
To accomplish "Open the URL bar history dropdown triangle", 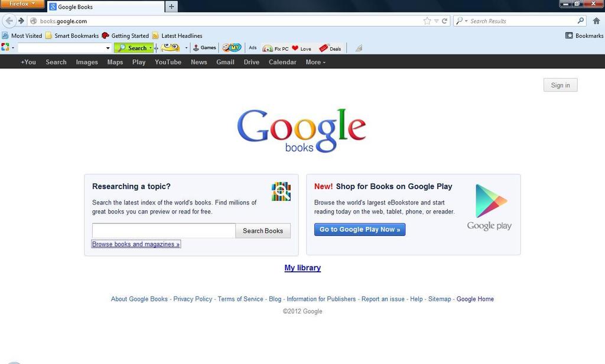I will (436, 21).
